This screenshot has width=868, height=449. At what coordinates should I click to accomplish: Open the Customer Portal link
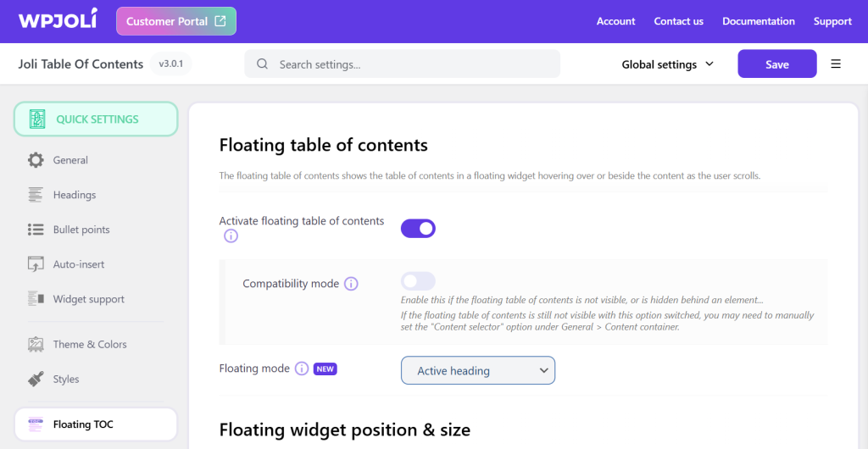coord(176,21)
